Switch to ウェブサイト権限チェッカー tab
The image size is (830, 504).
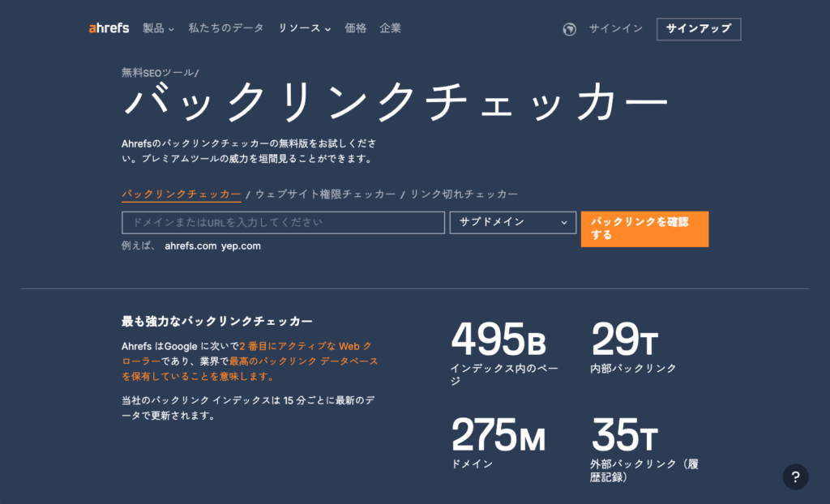[x=325, y=194]
